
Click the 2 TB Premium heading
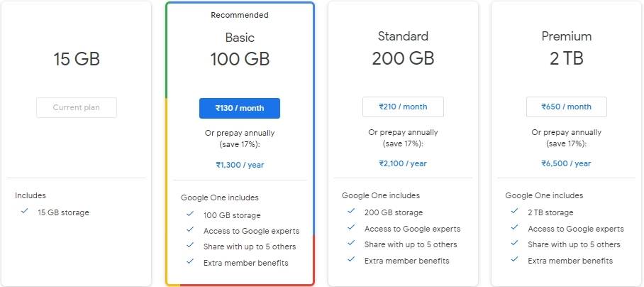[566, 58]
